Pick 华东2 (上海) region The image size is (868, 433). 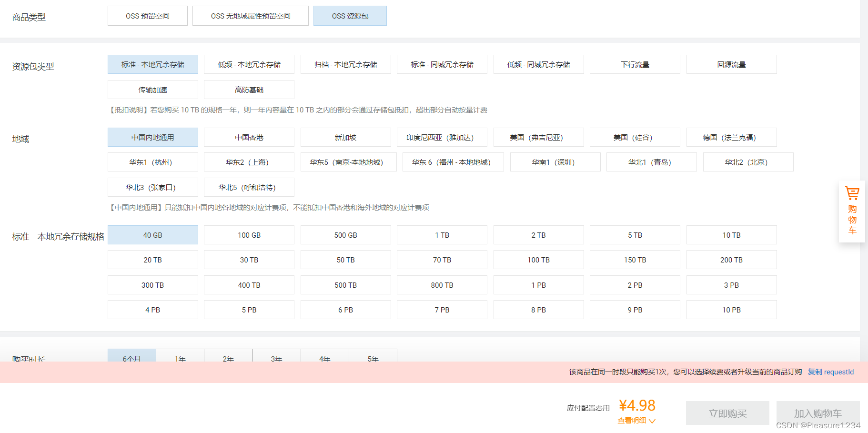[x=249, y=162]
